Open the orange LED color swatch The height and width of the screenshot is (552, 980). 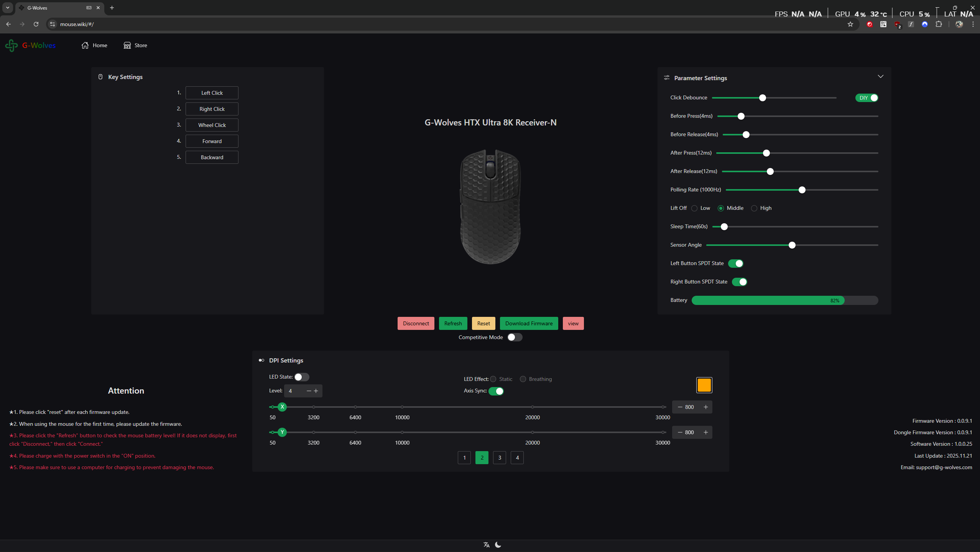click(x=704, y=385)
